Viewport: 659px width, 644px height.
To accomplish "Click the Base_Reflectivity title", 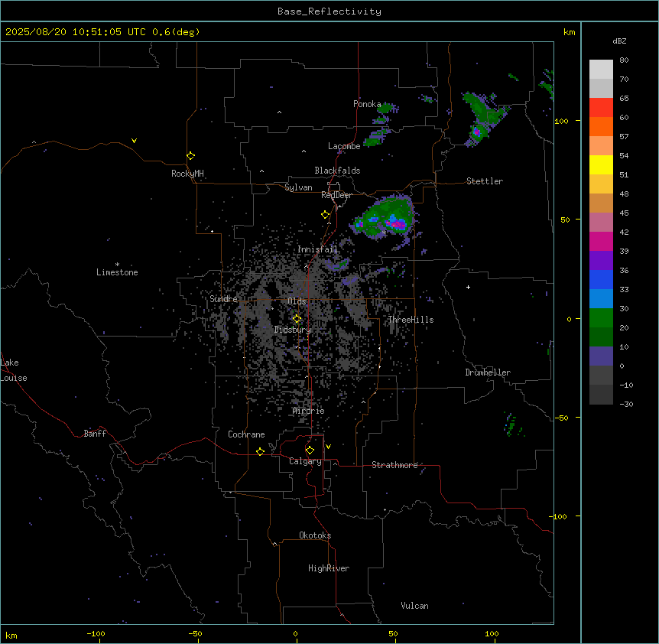I will (329, 11).
